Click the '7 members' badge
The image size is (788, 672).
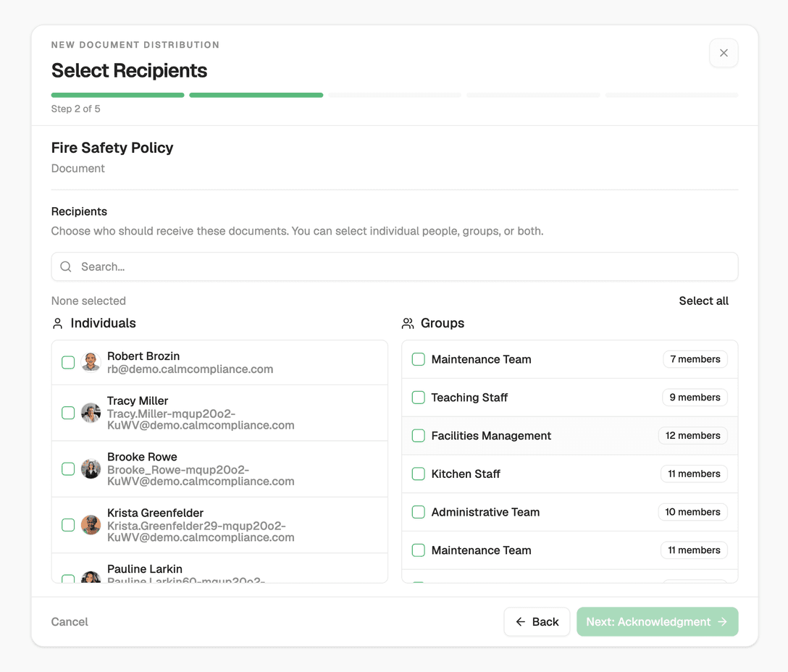[x=695, y=359]
